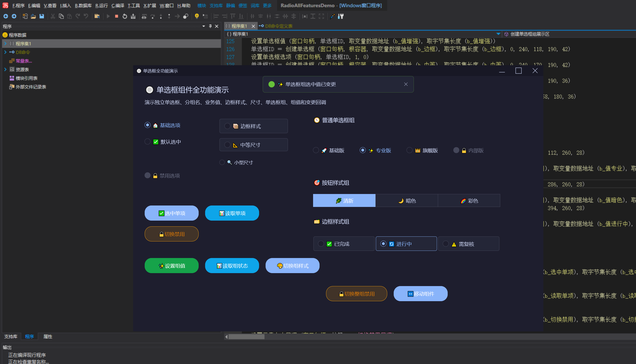This screenshot has width=636, height=364.
Task: Click the 读取组状态 button
Action: pos(232,265)
